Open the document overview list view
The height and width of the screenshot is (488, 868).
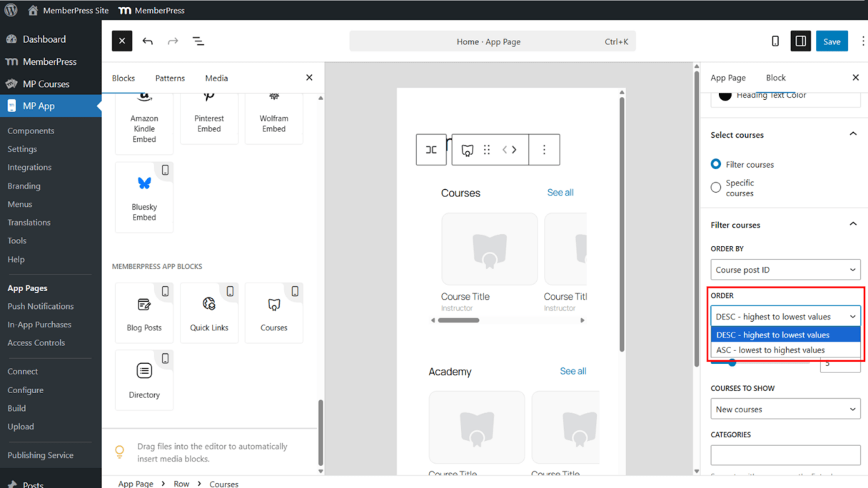198,41
